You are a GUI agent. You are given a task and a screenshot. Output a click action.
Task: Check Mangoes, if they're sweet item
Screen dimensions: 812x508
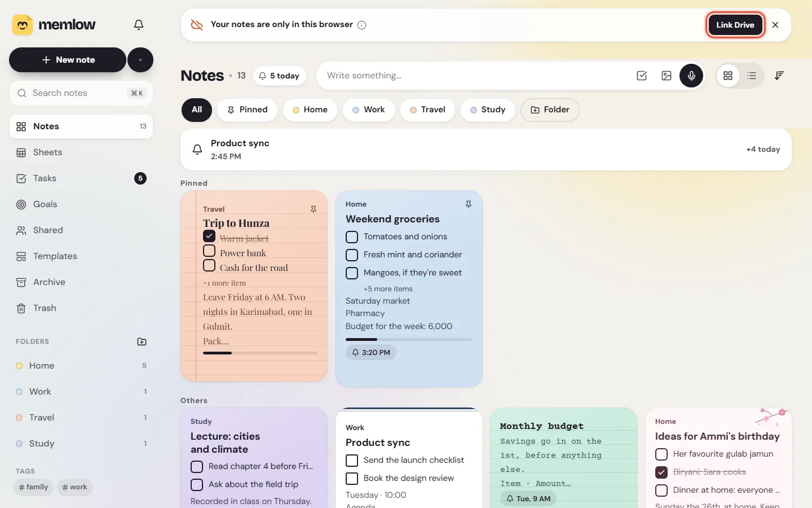[352, 273]
